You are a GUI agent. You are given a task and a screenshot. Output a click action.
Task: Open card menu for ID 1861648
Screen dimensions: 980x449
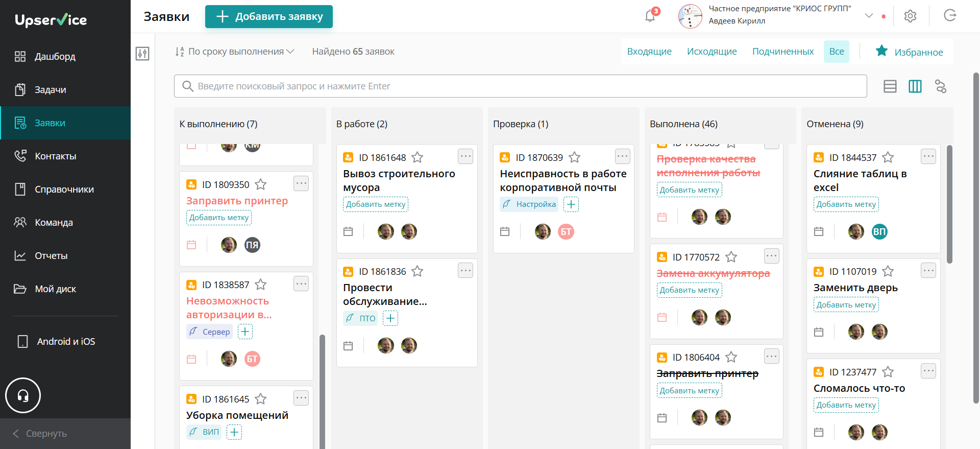(465, 156)
